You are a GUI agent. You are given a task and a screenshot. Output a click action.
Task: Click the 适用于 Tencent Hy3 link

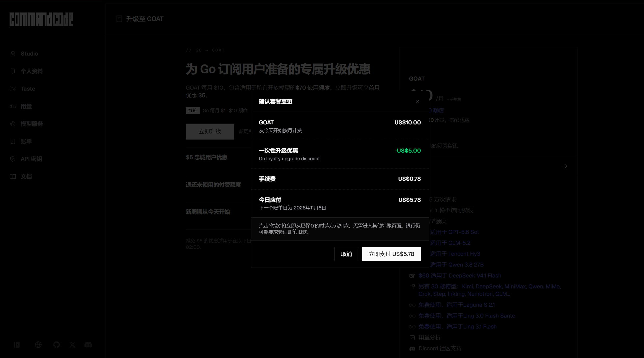coord(455,254)
